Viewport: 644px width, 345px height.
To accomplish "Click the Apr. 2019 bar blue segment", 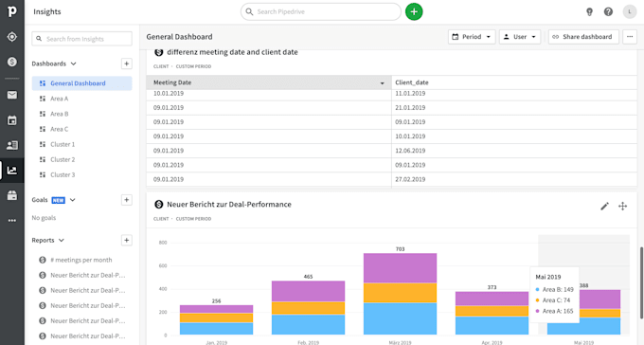I will (x=492, y=325).
